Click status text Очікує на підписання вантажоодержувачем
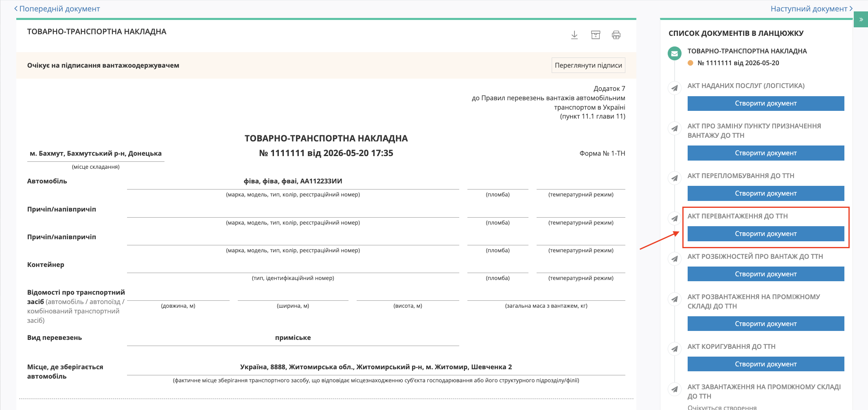 click(103, 65)
